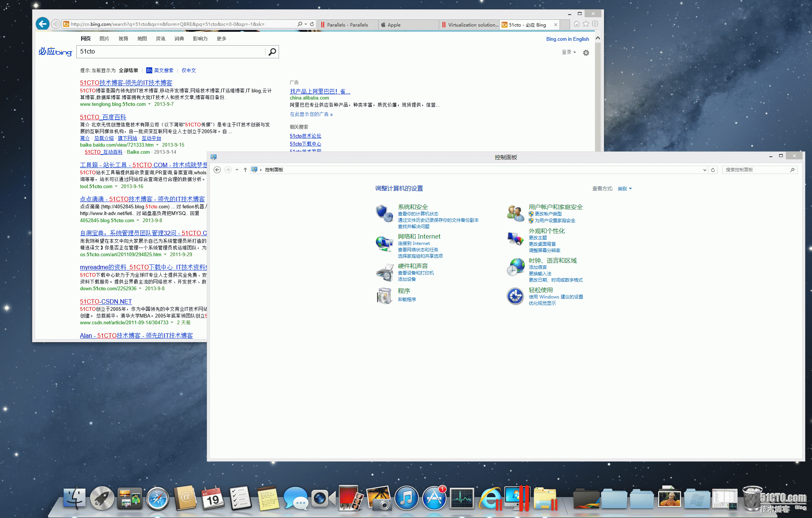812x518 pixels.
Task: Click the Bing search magnifier button
Action: click(x=272, y=52)
